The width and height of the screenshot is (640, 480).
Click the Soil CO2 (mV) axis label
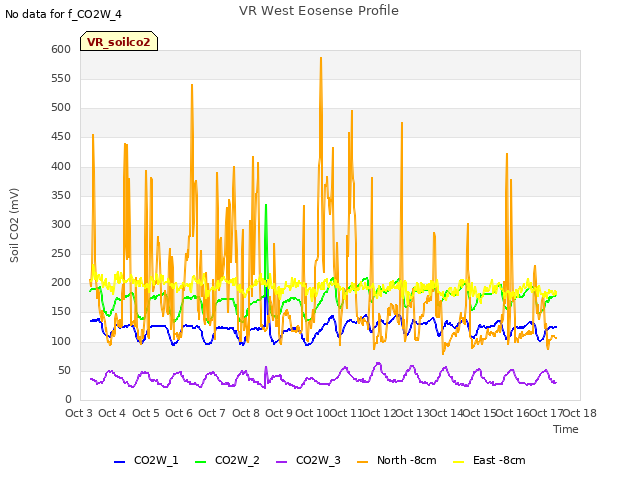tap(14, 225)
